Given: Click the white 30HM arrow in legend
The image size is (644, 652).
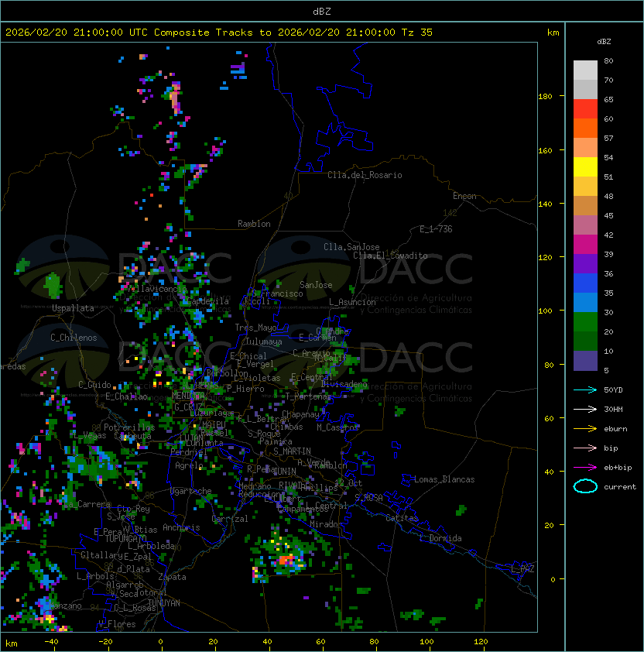Looking at the screenshot, I should pyautogui.click(x=585, y=409).
